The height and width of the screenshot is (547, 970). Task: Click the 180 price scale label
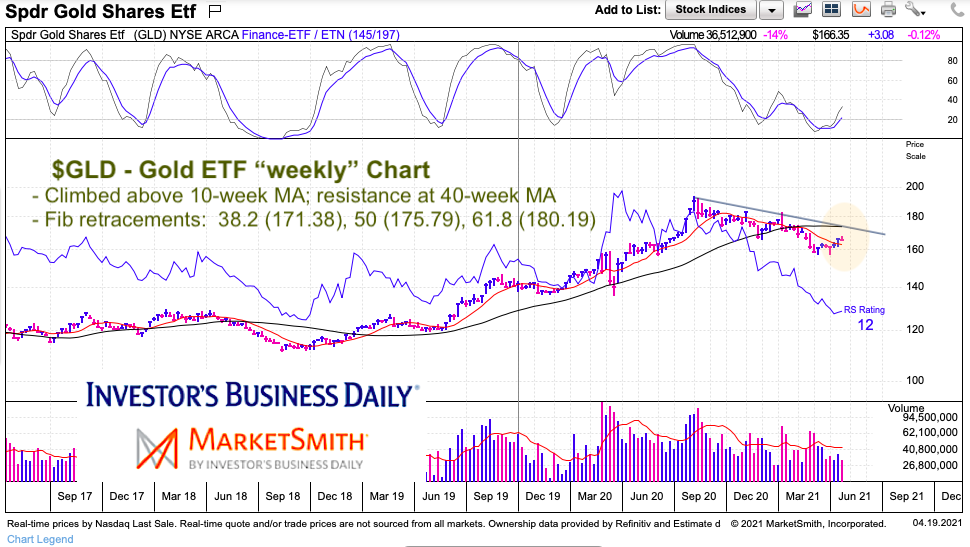(915, 217)
